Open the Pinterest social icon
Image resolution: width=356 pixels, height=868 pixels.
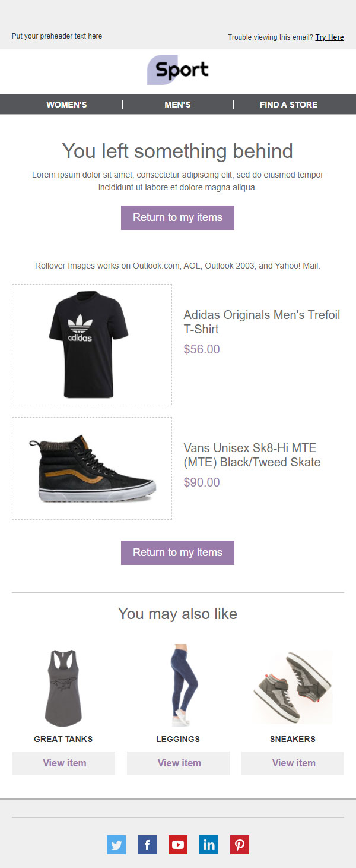[x=240, y=844]
